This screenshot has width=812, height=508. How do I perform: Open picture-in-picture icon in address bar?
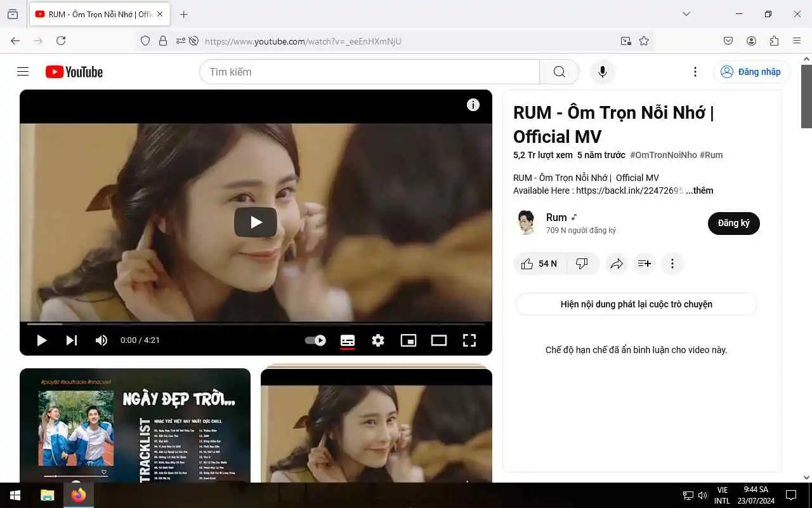(626, 41)
